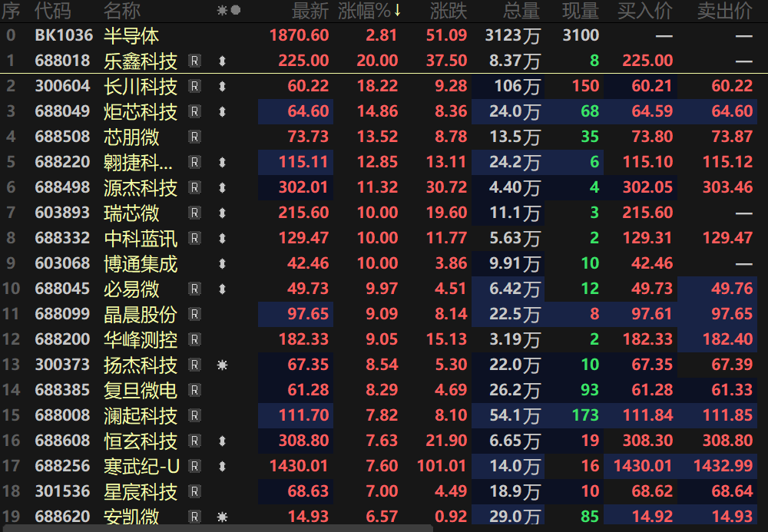Click the marker icon on 博通集成 row

click(x=223, y=264)
